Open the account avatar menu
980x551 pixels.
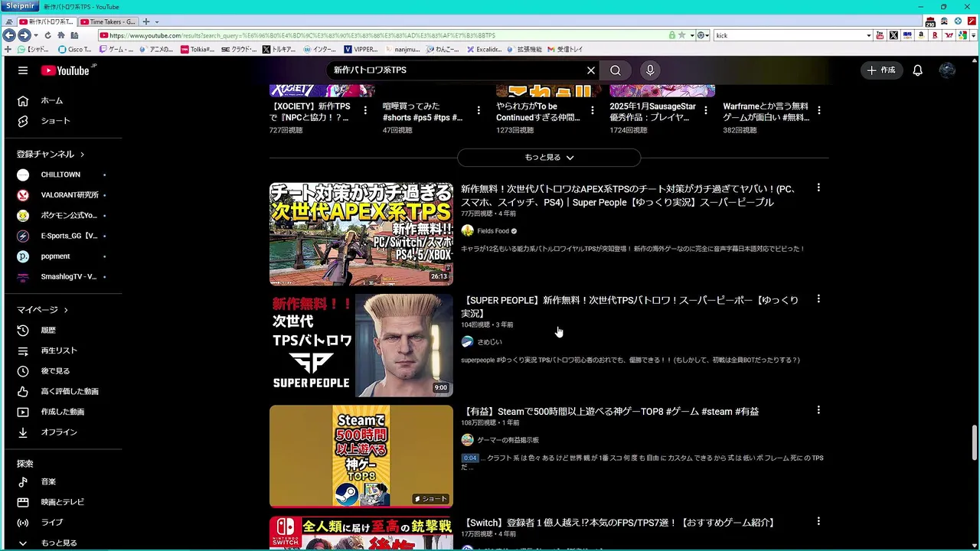(947, 70)
